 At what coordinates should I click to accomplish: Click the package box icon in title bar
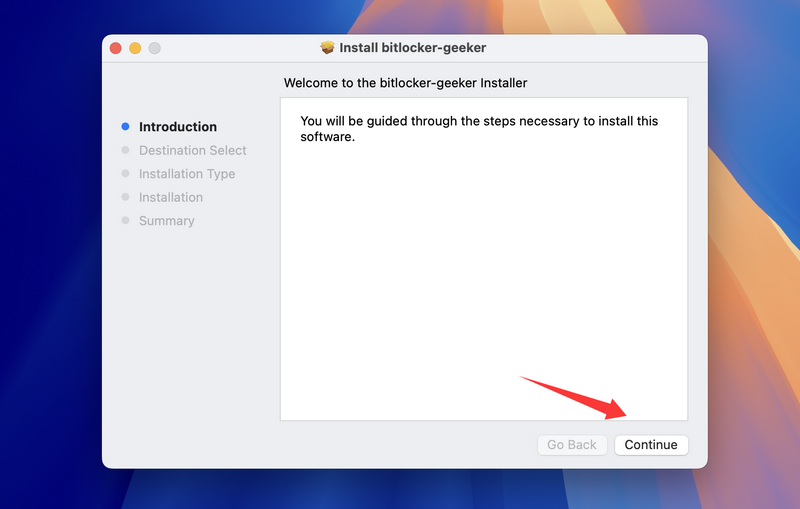327,48
